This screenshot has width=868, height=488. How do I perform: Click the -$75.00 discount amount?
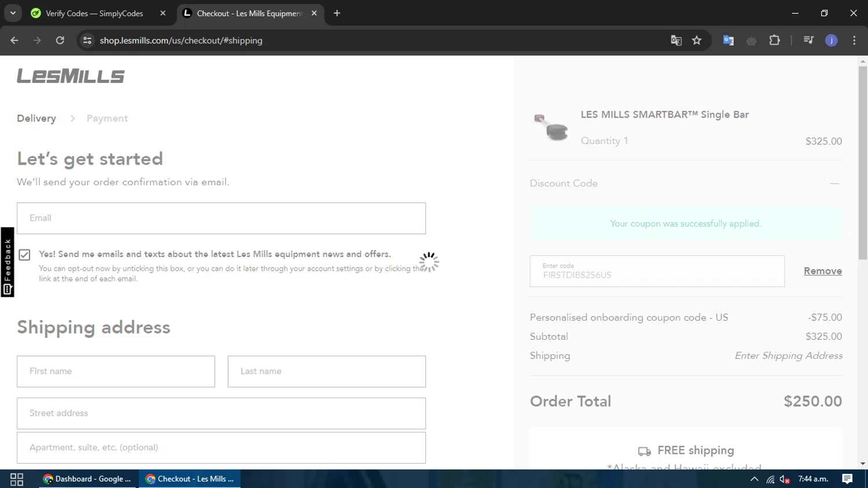pyautogui.click(x=825, y=317)
